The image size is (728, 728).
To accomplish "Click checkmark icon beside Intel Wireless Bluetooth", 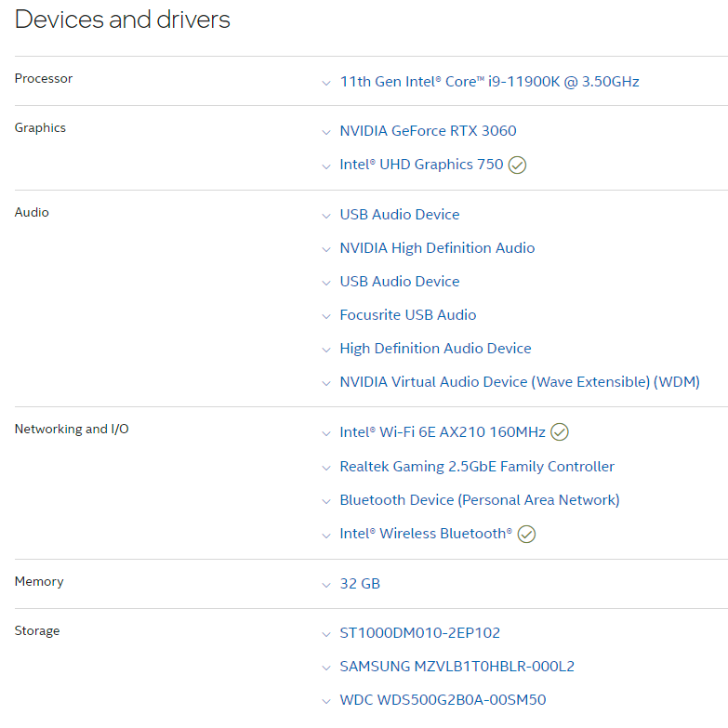I will click(526, 534).
